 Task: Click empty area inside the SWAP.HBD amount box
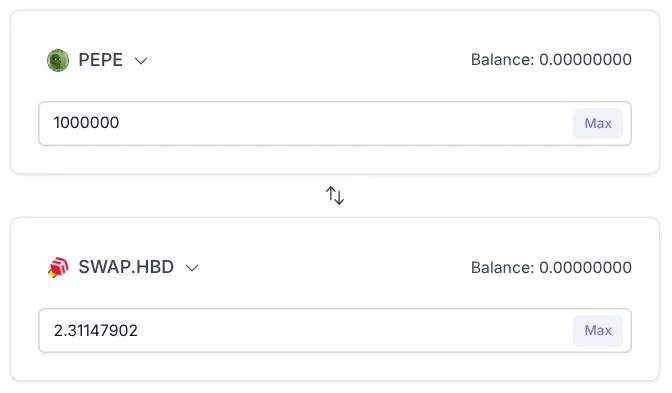[351, 330]
